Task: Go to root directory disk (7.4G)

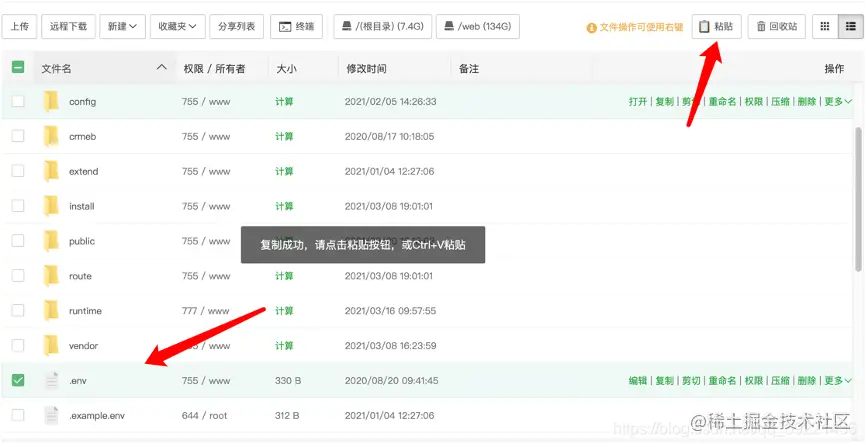Action: point(383,27)
